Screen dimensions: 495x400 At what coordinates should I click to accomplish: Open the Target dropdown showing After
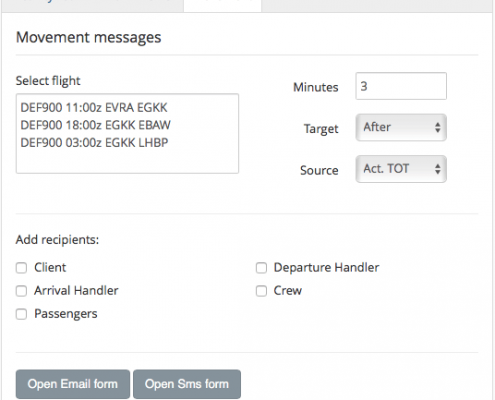(401, 127)
